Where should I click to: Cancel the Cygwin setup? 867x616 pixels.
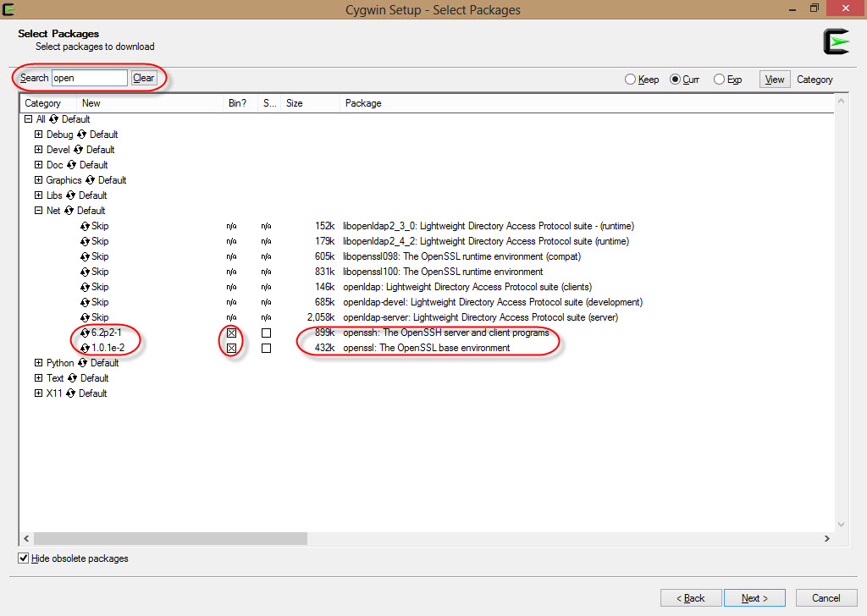coord(826,597)
